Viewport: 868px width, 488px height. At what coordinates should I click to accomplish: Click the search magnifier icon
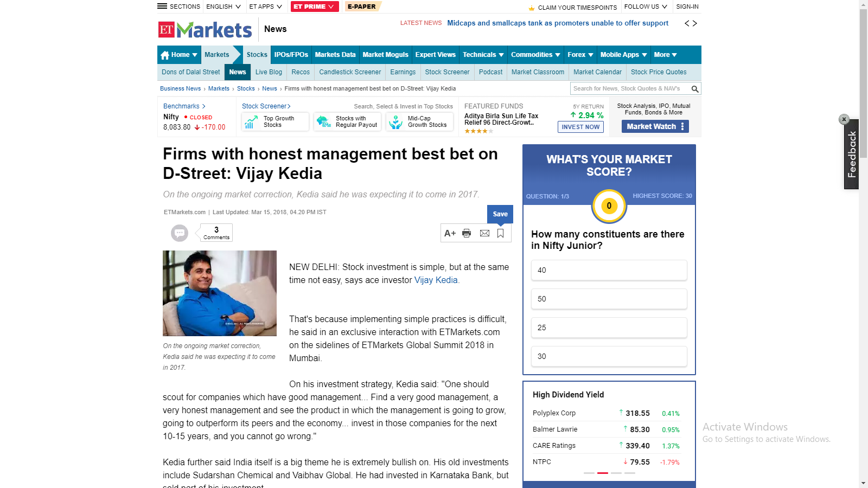click(x=694, y=88)
